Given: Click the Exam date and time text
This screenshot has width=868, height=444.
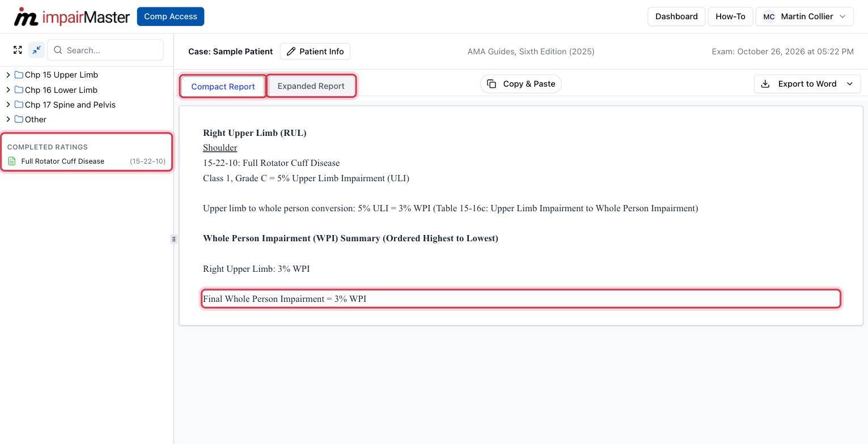Looking at the screenshot, I should click(782, 52).
